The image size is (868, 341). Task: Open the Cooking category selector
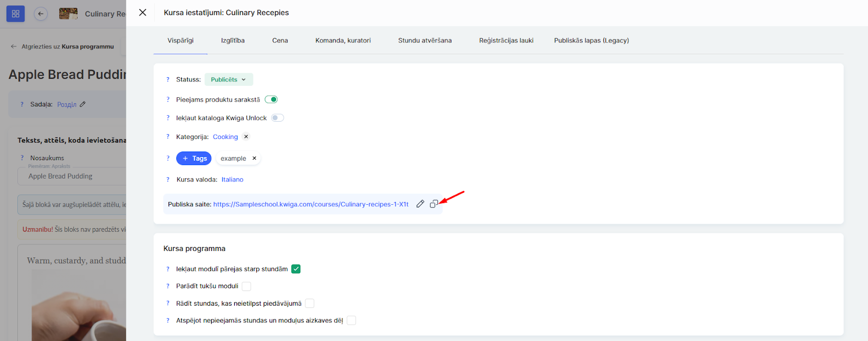225,137
